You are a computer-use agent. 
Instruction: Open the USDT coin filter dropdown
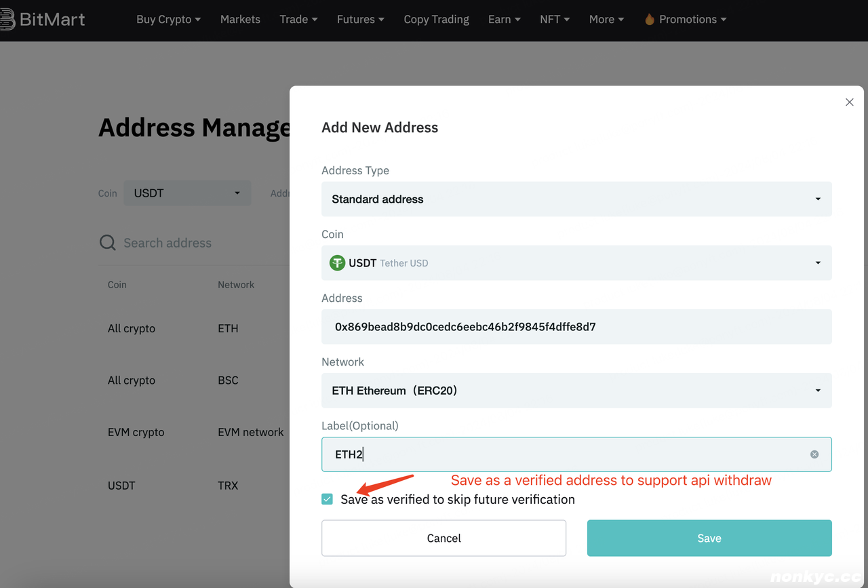click(x=187, y=193)
